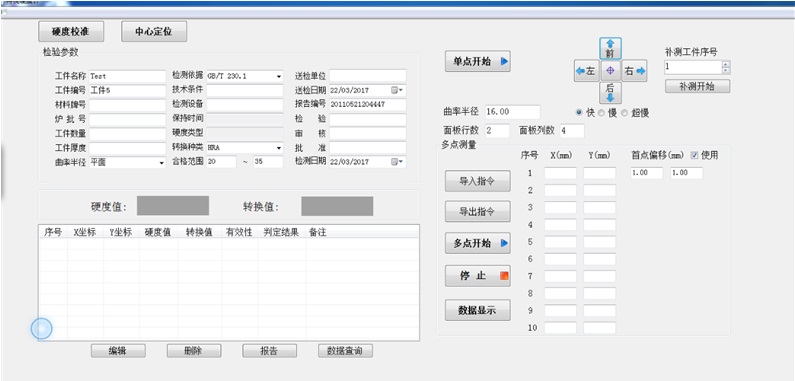Move stage right with 右 arrow
Screen dimensions: 795x381
point(634,72)
